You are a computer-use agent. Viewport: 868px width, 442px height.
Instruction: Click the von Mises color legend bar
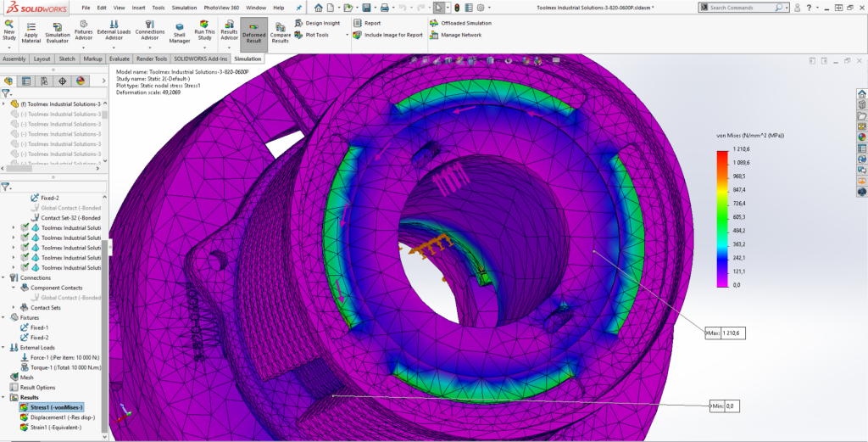722,219
